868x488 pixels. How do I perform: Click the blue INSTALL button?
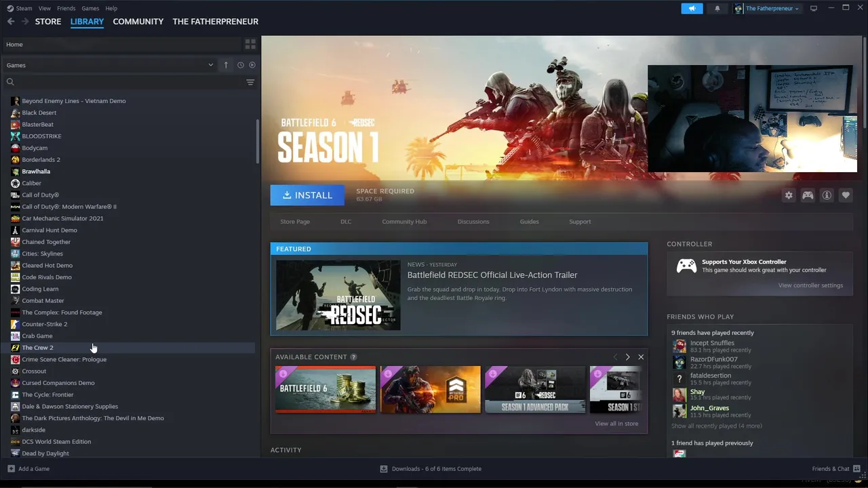coord(307,195)
